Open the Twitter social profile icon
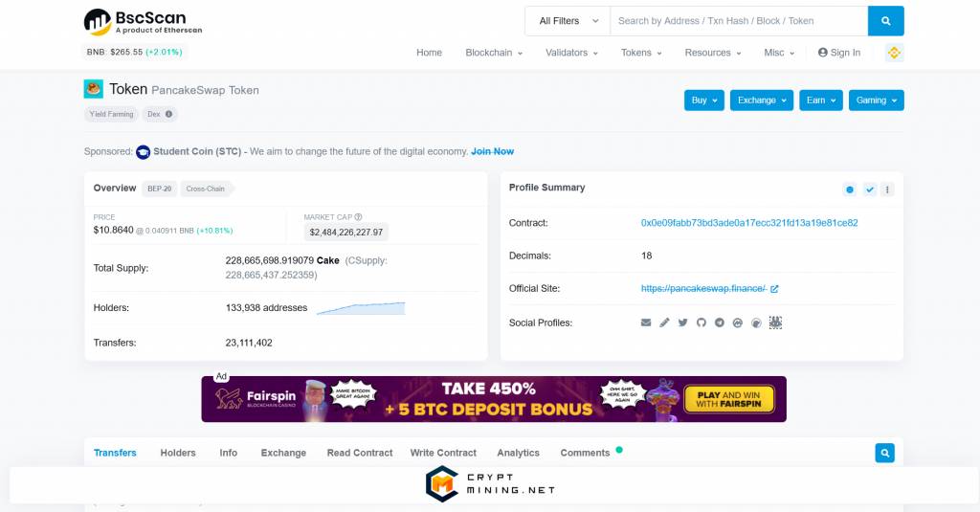980x512 pixels. (x=683, y=323)
